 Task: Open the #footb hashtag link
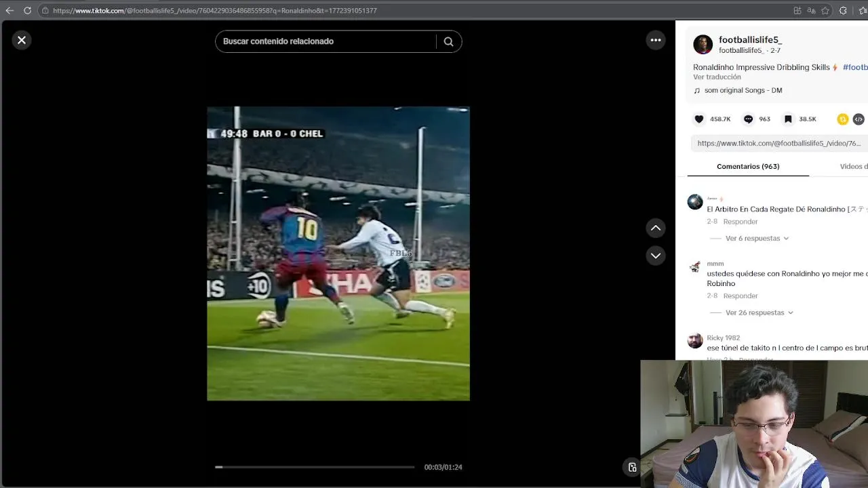[x=855, y=68]
